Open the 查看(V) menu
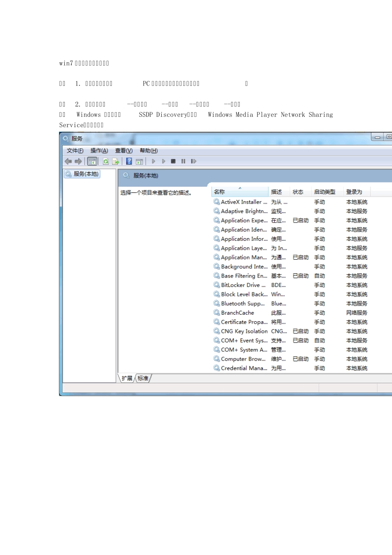The width and height of the screenshot is (392, 555). [x=124, y=151]
